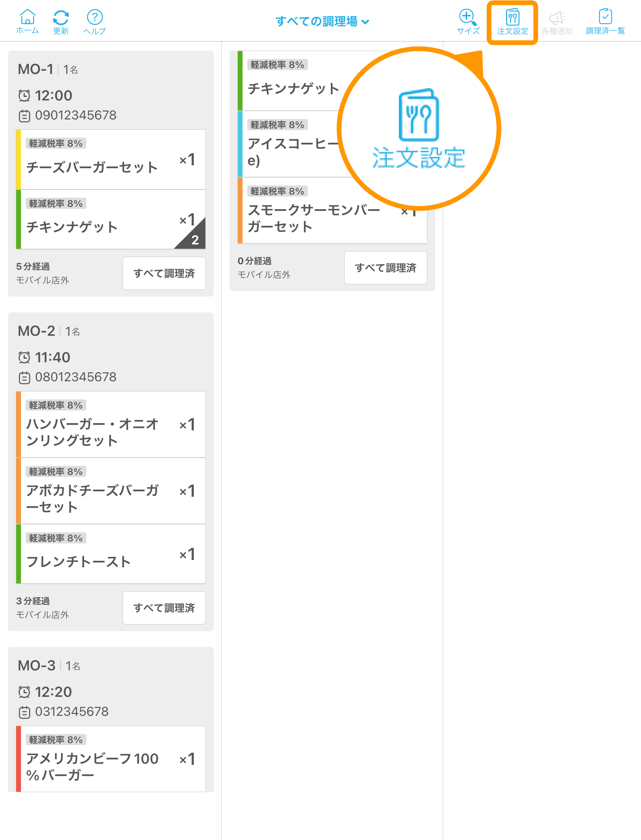Select ハンバーガー・オニオンリングセット item

111,424
